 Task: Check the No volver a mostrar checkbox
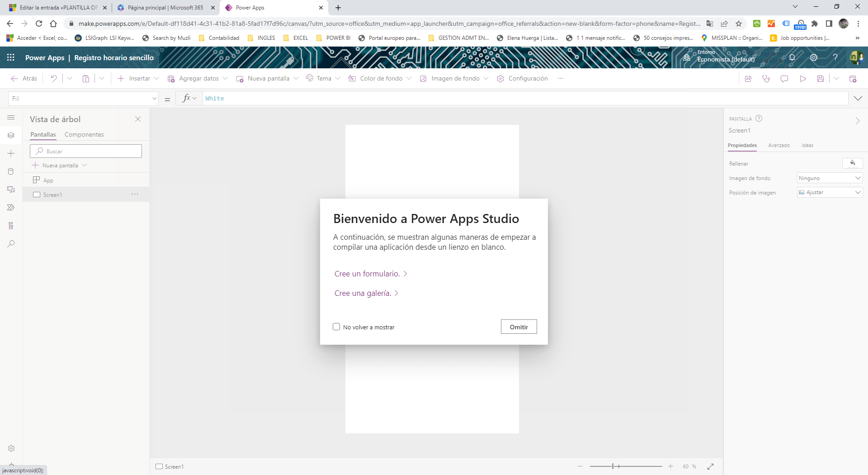click(x=336, y=327)
